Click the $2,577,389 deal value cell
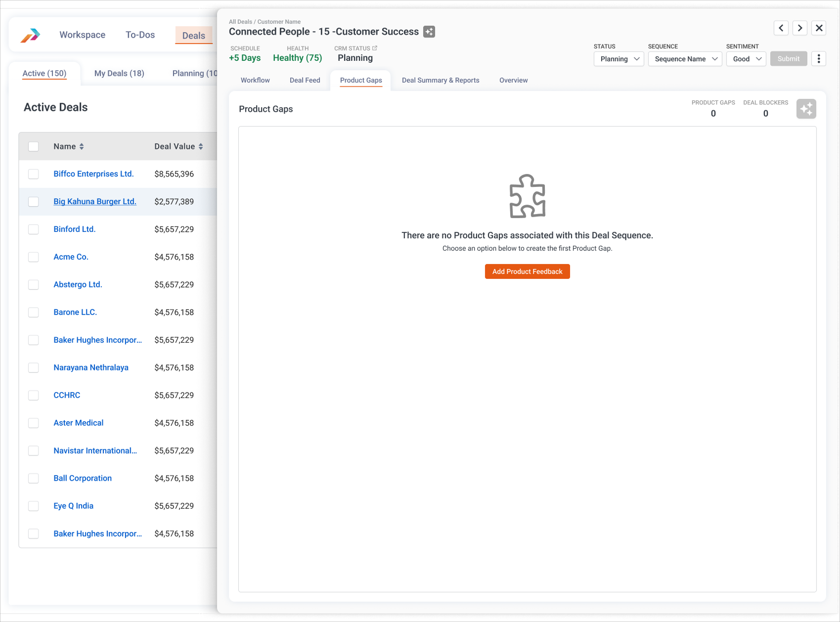Viewport: 840px width, 622px height. [174, 202]
